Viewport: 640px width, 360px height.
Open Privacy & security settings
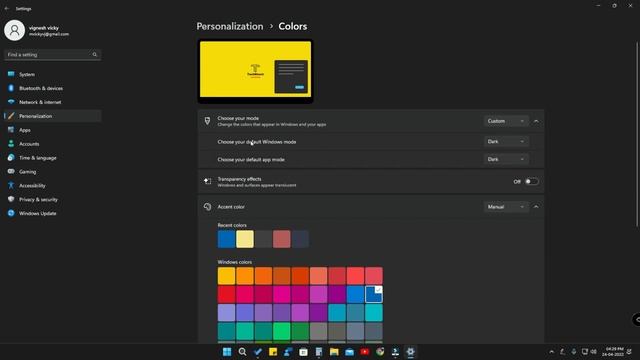pyautogui.click(x=52, y=199)
